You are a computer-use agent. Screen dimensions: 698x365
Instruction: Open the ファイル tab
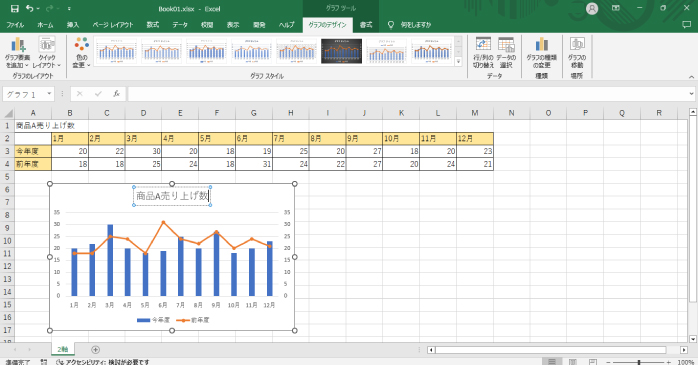15,25
